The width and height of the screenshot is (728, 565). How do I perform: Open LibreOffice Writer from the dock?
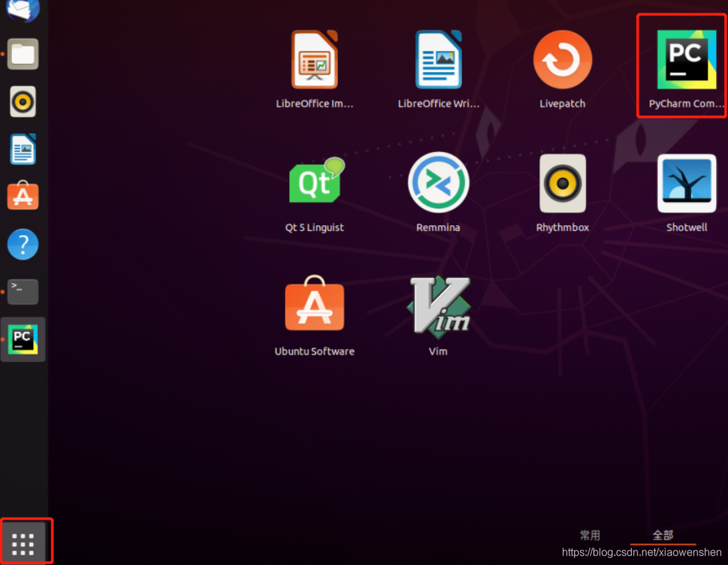(23, 149)
